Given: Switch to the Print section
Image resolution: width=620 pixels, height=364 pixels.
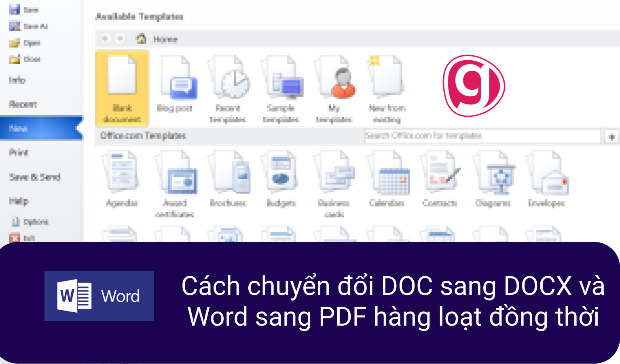Looking at the screenshot, I should pos(19,153).
